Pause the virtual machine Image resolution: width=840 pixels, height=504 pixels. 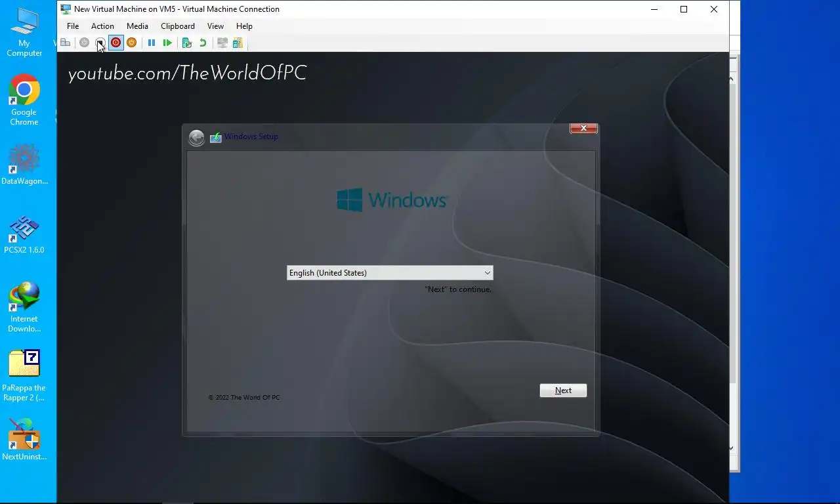152,43
